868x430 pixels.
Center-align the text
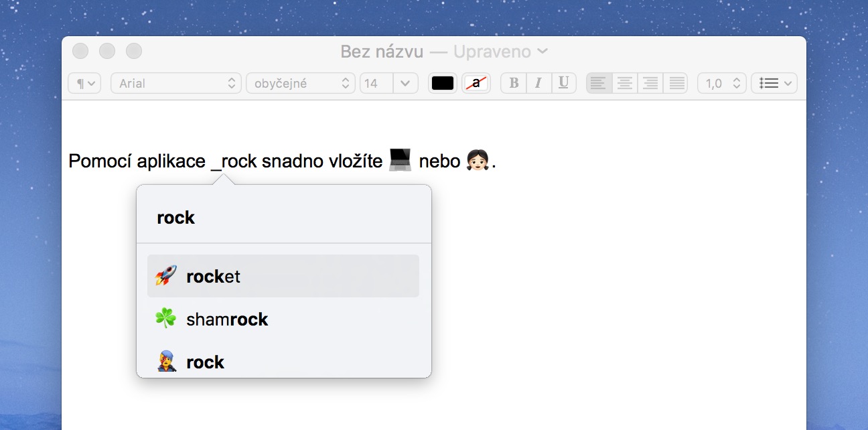click(624, 83)
